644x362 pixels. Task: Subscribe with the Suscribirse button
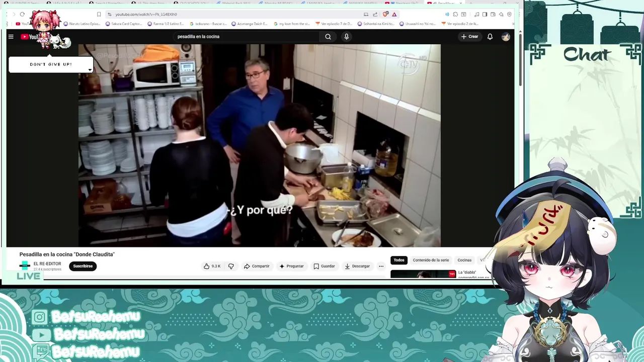pos(83,266)
